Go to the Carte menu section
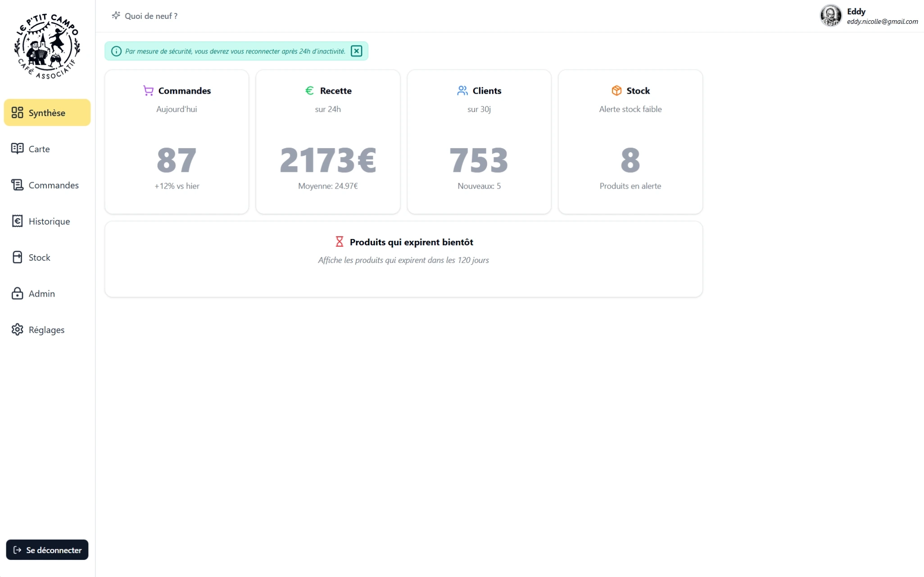This screenshot has height=577, width=924. click(39, 149)
